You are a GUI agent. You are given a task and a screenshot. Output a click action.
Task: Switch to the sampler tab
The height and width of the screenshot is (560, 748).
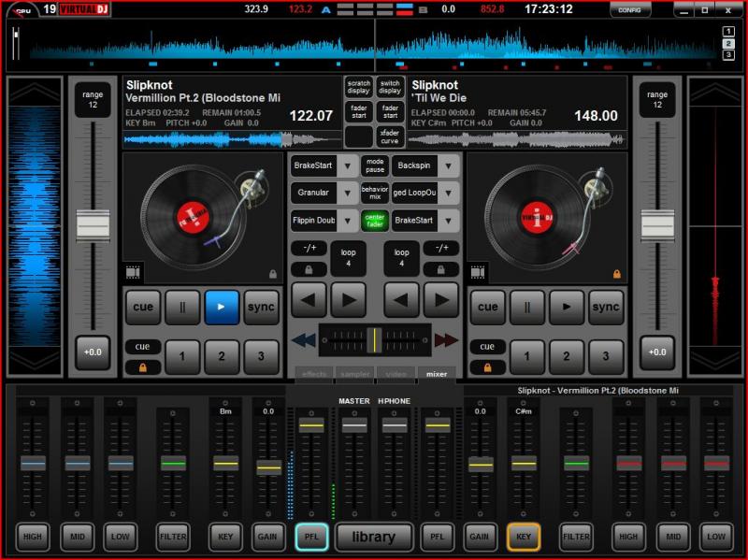coord(355,374)
